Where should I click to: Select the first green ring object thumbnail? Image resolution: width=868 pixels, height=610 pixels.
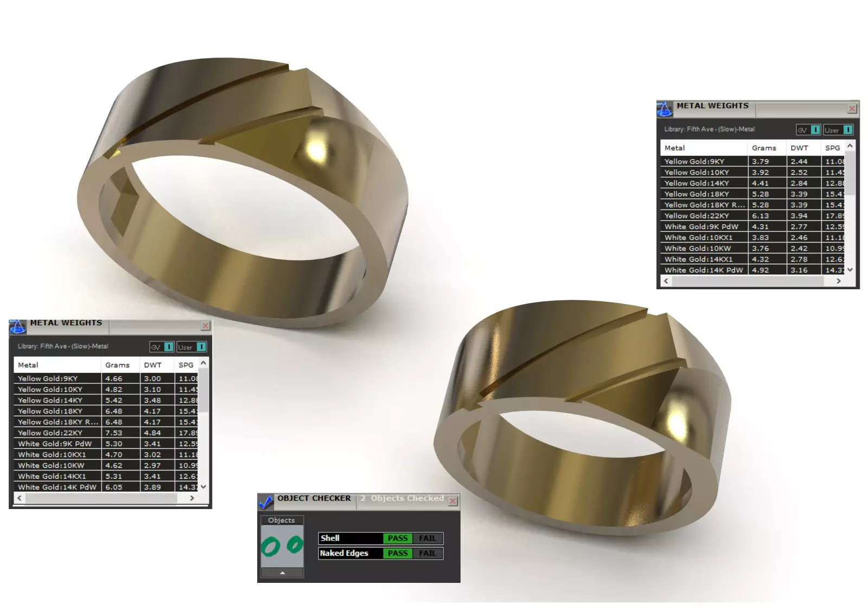pos(271,546)
